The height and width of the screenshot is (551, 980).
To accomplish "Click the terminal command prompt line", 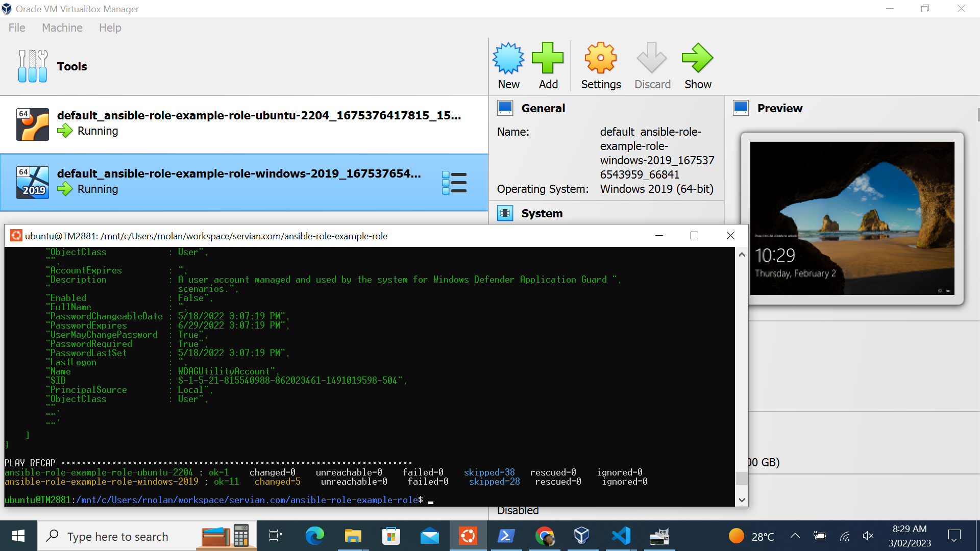I will [x=219, y=500].
